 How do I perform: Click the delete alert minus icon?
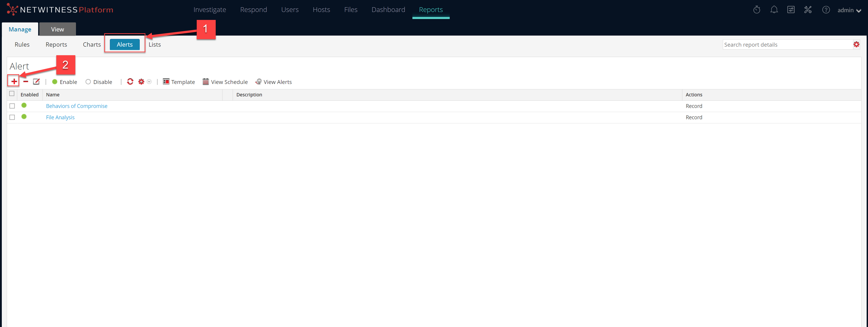click(x=25, y=82)
